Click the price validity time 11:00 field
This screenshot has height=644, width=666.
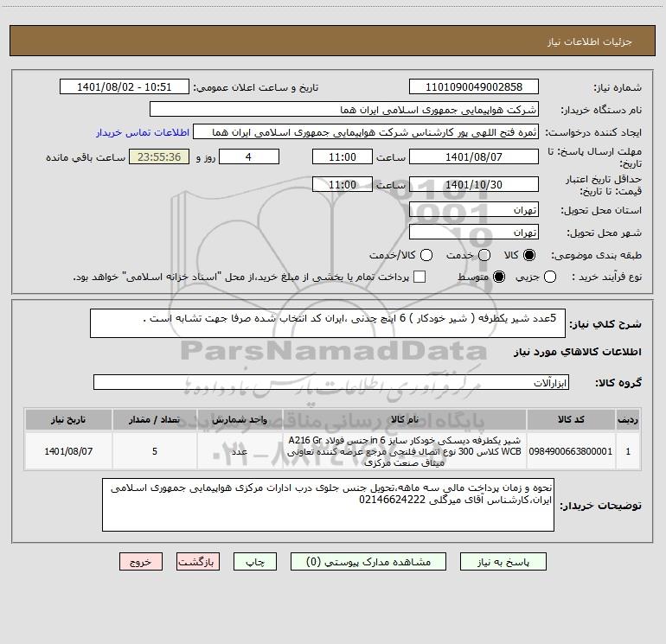pyautogui.click(x=343, y=184)
